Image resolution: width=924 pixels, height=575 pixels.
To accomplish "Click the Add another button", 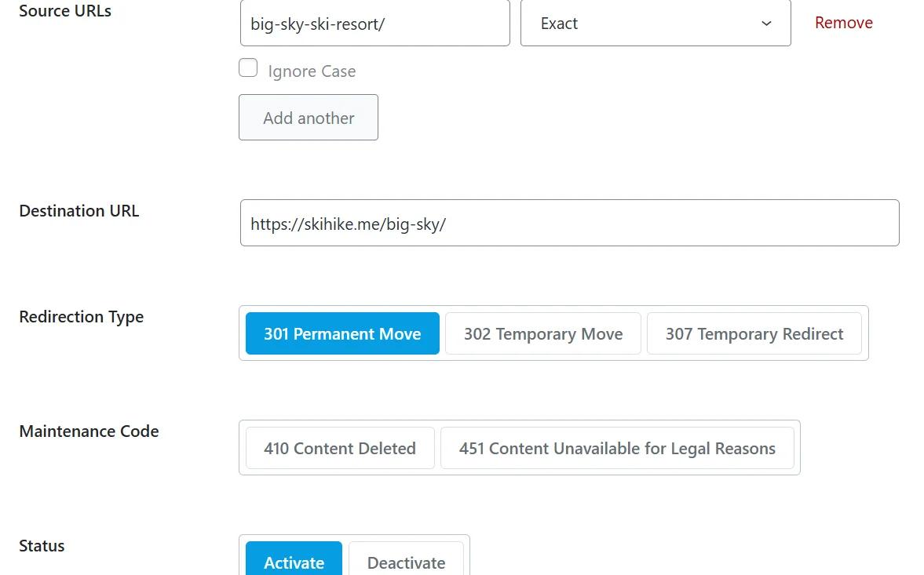I will click(x=309, y=117).
